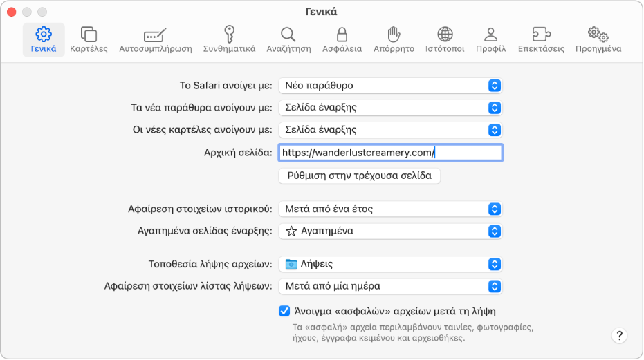The width and height of the screenshot is (644, 360).
Task: Expand the 'Το Safari ανοίγει με' dropdown
Action: tap(390, 86)
